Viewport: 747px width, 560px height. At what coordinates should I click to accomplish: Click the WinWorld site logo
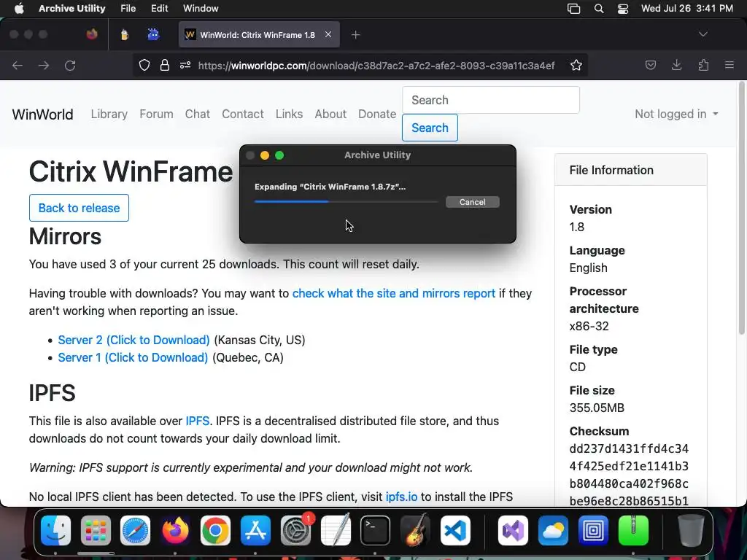42,114
